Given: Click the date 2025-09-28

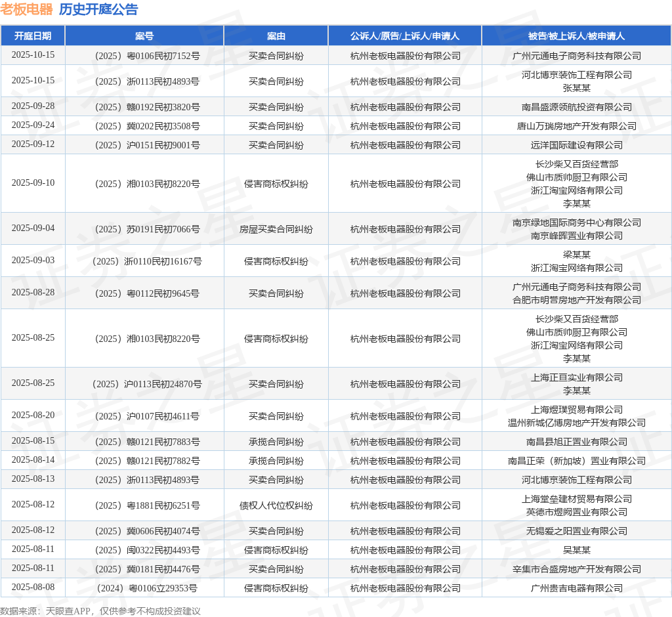Looking at the screenshot, I should pos(33,106).
